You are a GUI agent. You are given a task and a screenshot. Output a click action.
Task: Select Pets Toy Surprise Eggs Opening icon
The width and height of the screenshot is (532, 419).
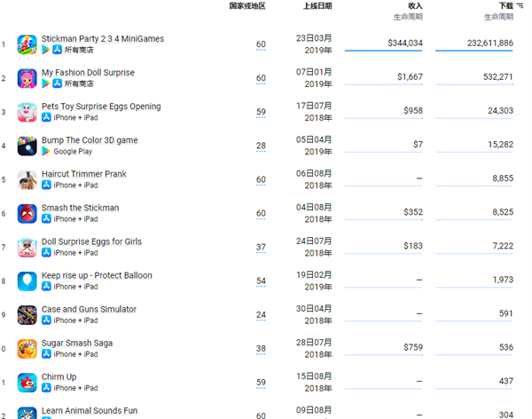click(x=27, y=112)
